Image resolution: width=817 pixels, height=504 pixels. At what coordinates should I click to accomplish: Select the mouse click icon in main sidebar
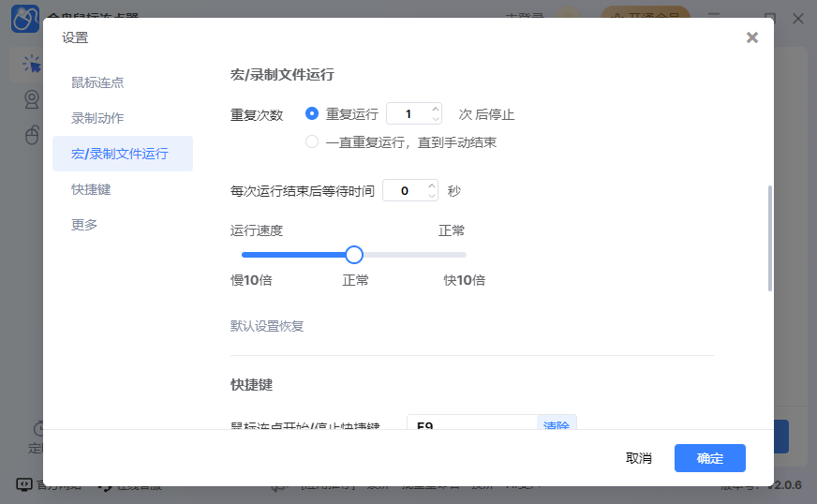[31, 64]
